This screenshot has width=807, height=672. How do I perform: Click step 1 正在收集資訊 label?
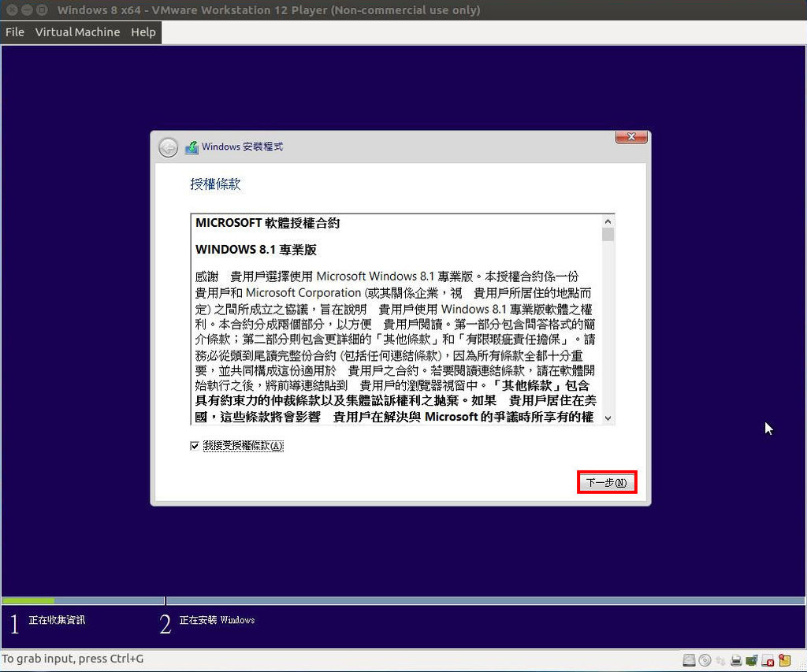[x=57, y=620]
